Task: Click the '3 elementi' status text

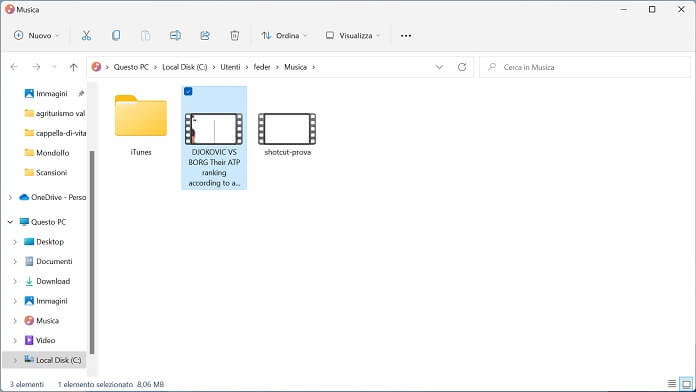Action: (x=27, y=384)
